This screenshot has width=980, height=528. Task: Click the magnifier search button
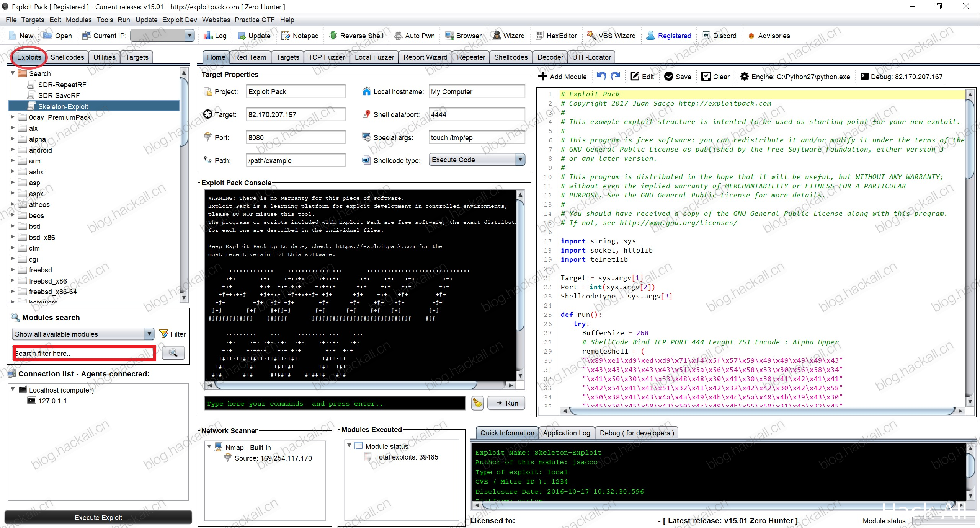pyautogui.click(x=173, y=353)
